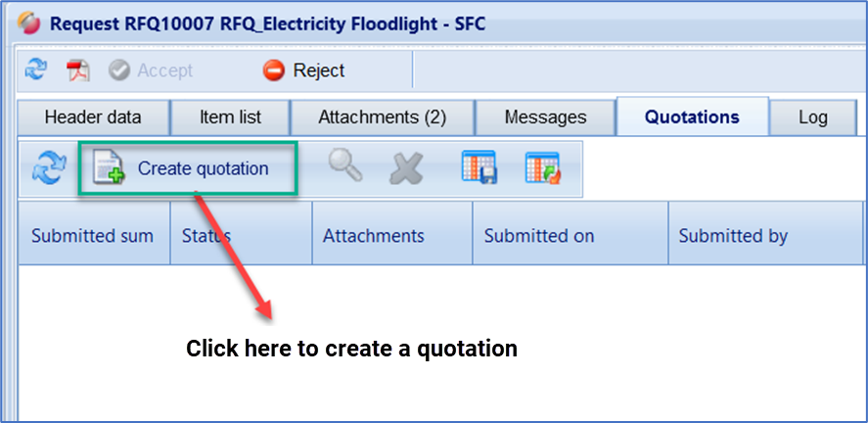Viewport: 868px width, 423px height.
Task: Click the reset grid layout icon
Action: [541, 168]
